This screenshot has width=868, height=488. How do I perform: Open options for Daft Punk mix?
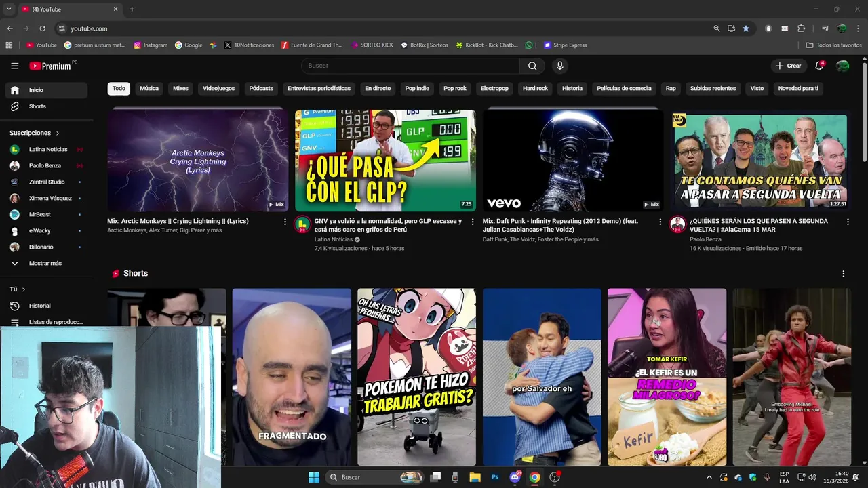pyautogui.click(x=660, y=222)
